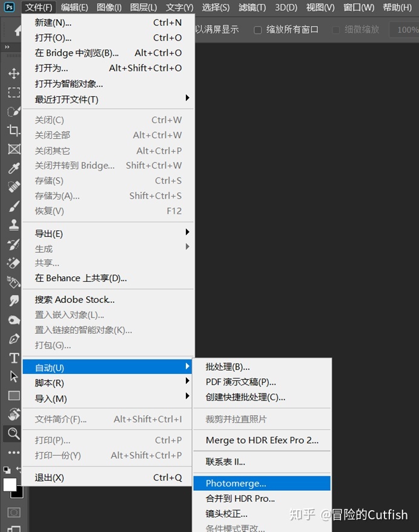Open the 编辑(E) menu
This screenshot has height=532, width=419.
74,7
